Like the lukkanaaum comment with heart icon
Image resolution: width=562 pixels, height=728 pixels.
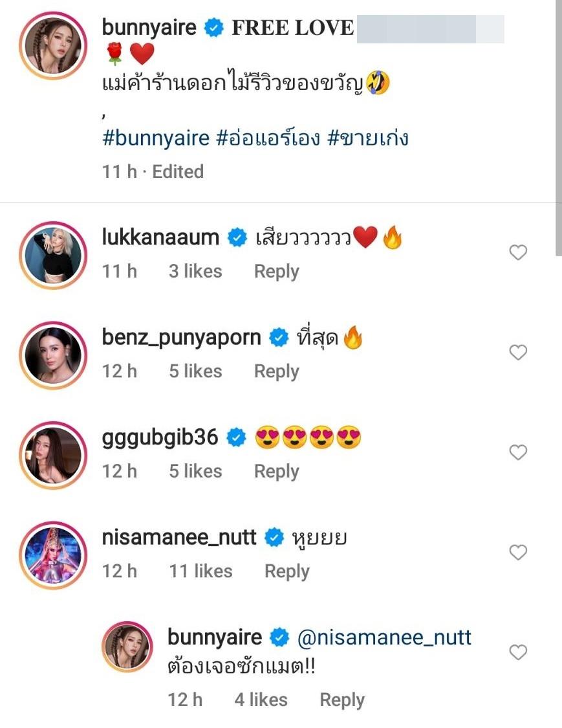[518, 252]
